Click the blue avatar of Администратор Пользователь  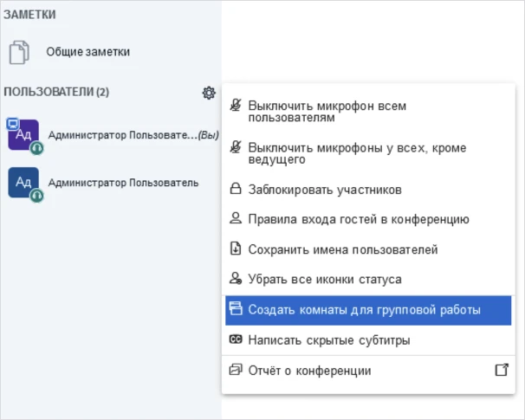[x=23, y=183]
